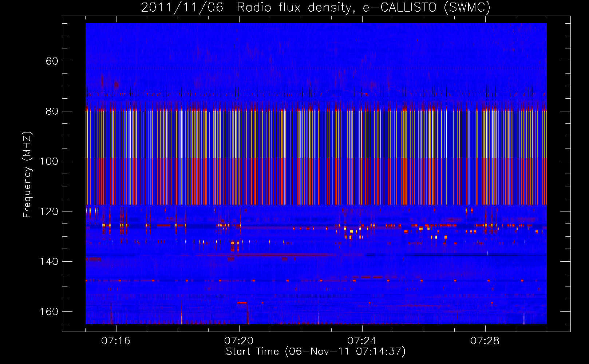Click the 60 MHz frequency tick label

click(x=52, y=61)
